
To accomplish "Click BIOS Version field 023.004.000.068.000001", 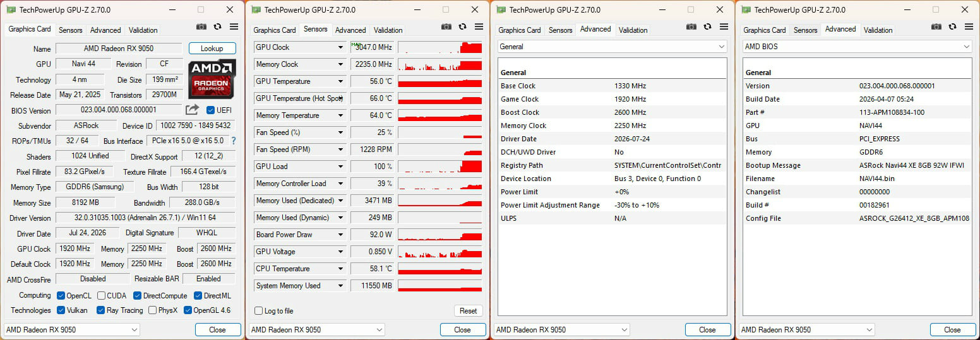I will click(x=119, y=110).
